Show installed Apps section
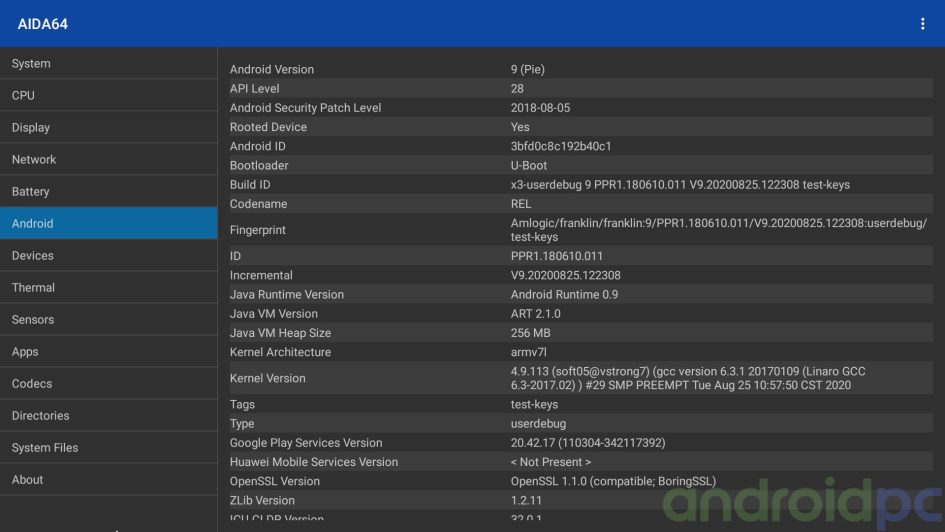This screenshot has width=945, height=532. coord(108,351)
